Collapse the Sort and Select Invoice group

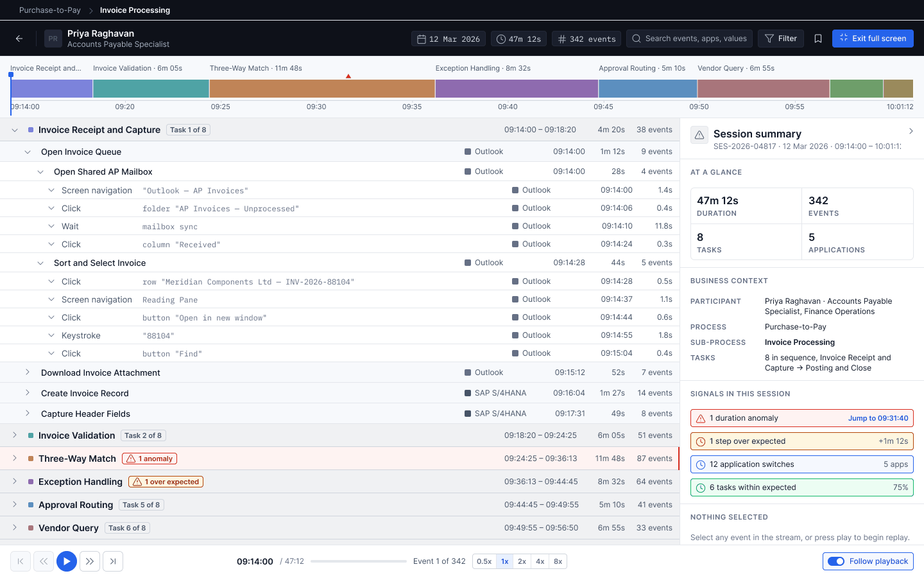[40, 263]
